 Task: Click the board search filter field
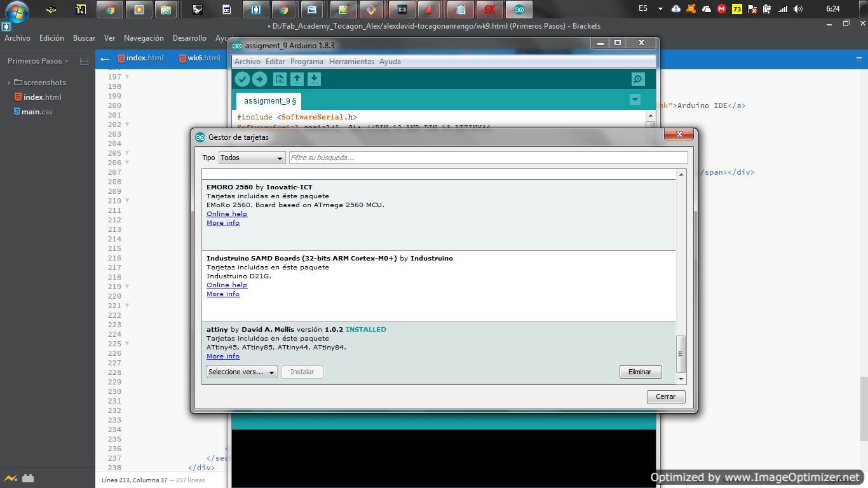(x=488, y=158)
